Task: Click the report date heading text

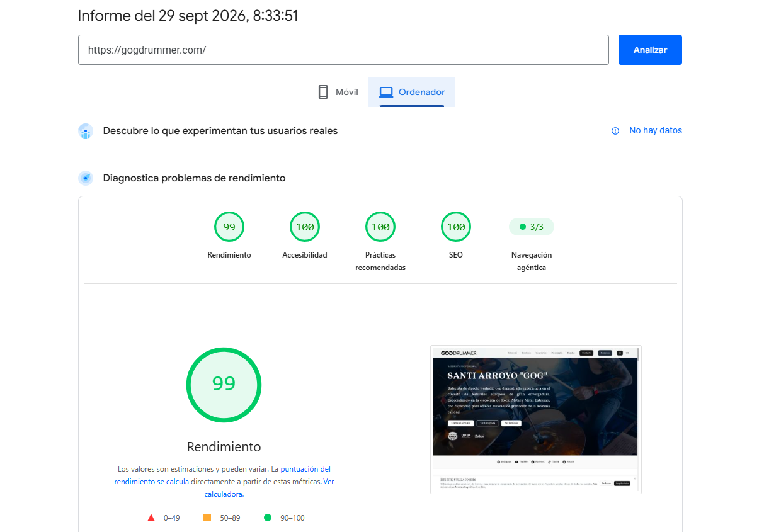Action: (188, 16)
